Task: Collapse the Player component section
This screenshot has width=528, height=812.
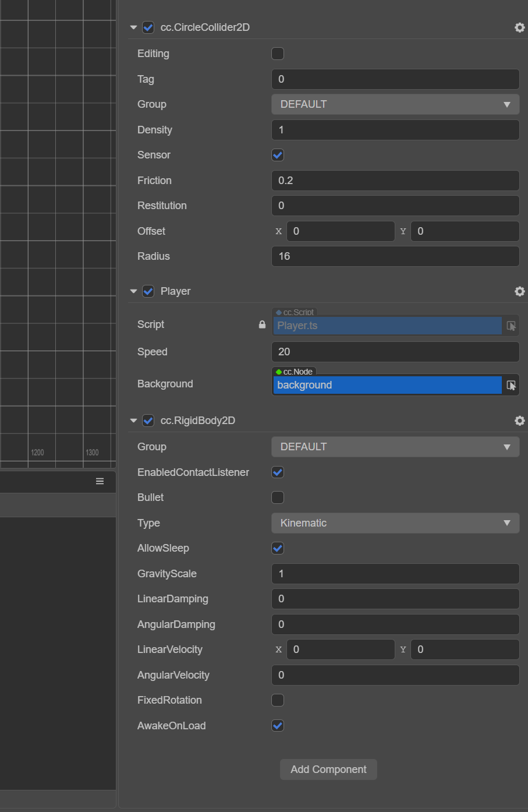Action: click(x=133, y=291)
